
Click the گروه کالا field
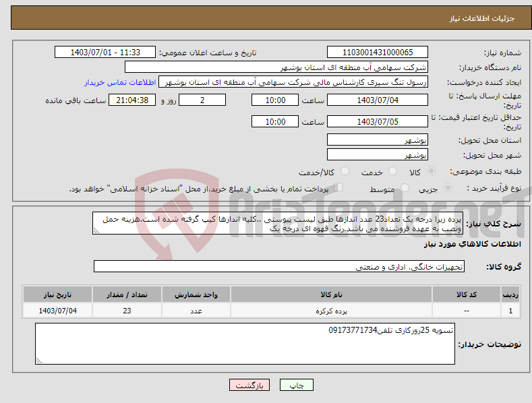pyautogui.click(x=279, y=266)
